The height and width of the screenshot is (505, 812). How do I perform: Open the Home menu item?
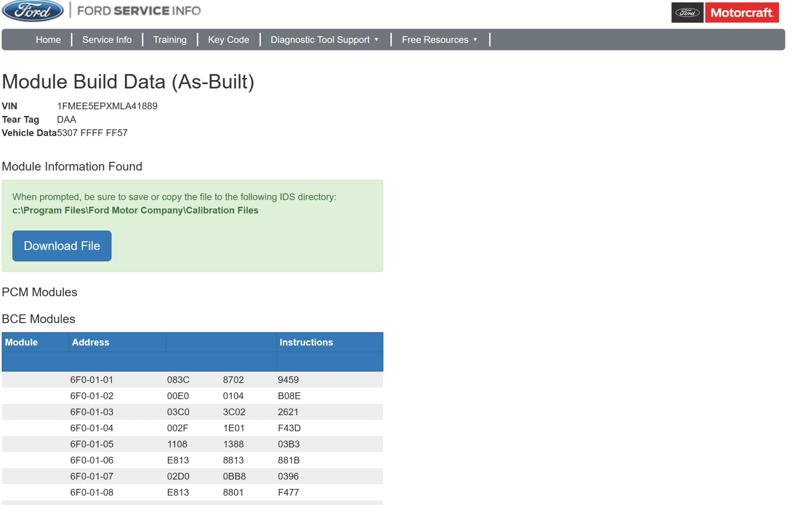(x=48, y=40)
